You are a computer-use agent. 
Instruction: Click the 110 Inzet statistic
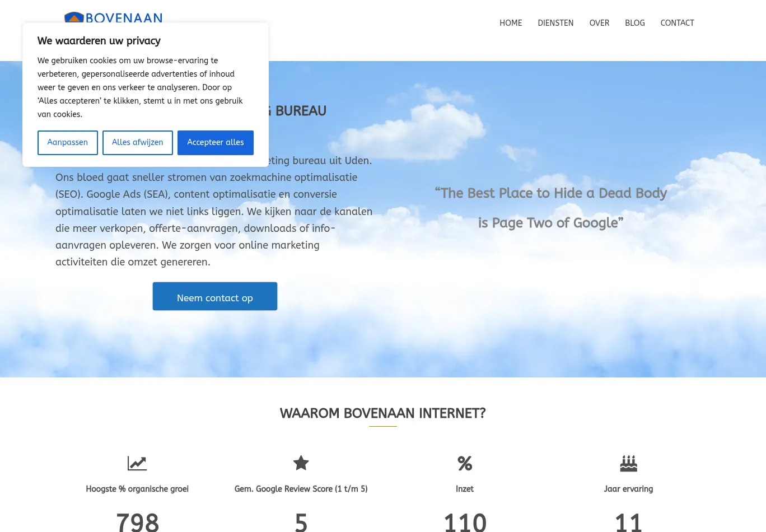[465, 521]
